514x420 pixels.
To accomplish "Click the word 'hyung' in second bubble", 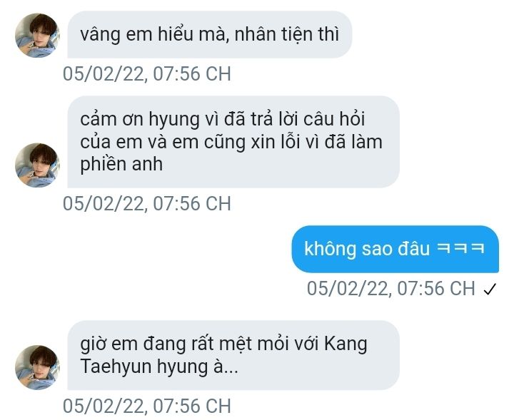I will (x=174, y=120).
